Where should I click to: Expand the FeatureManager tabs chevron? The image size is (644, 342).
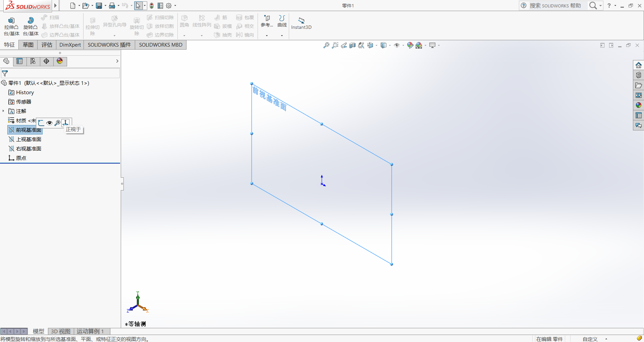[117, 61]
